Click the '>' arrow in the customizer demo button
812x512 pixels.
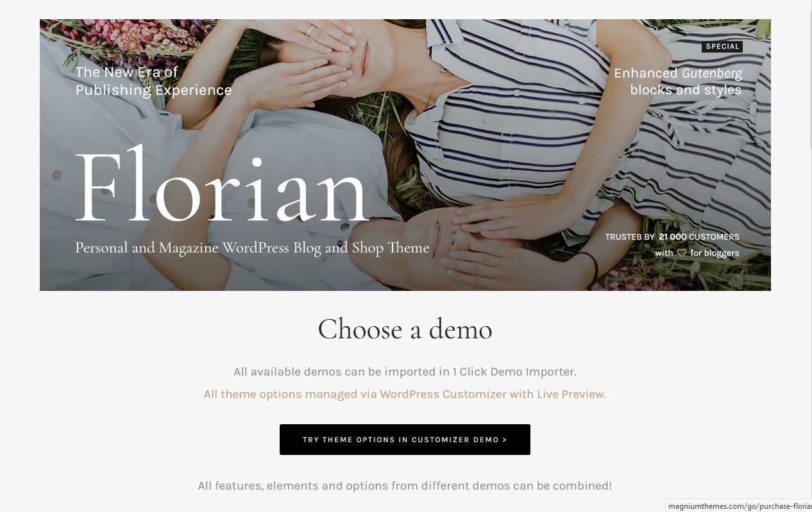(x=505, y=440)
